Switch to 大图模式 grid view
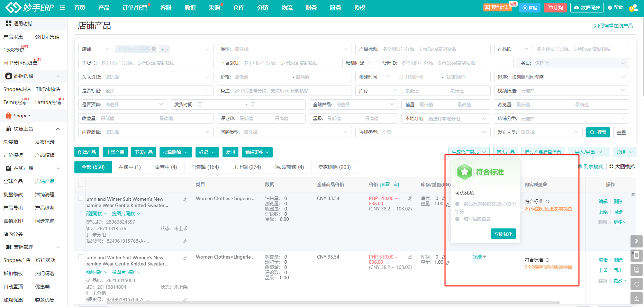Screen dimensions: 644x307 pos(622,167)
